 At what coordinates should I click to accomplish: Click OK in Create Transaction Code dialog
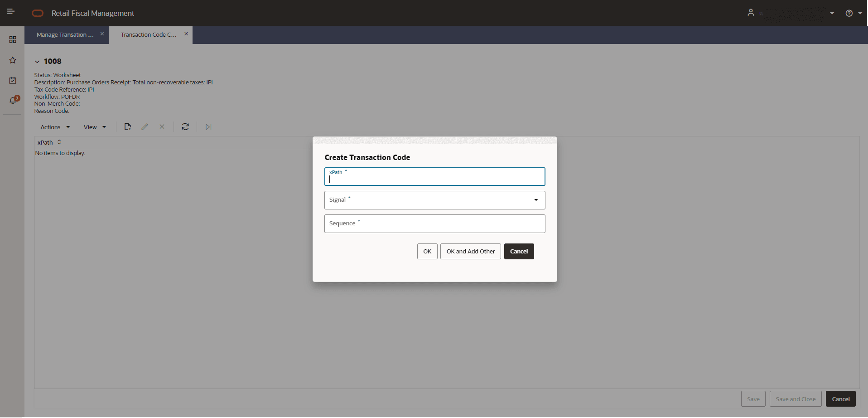(x=427, y=251)
